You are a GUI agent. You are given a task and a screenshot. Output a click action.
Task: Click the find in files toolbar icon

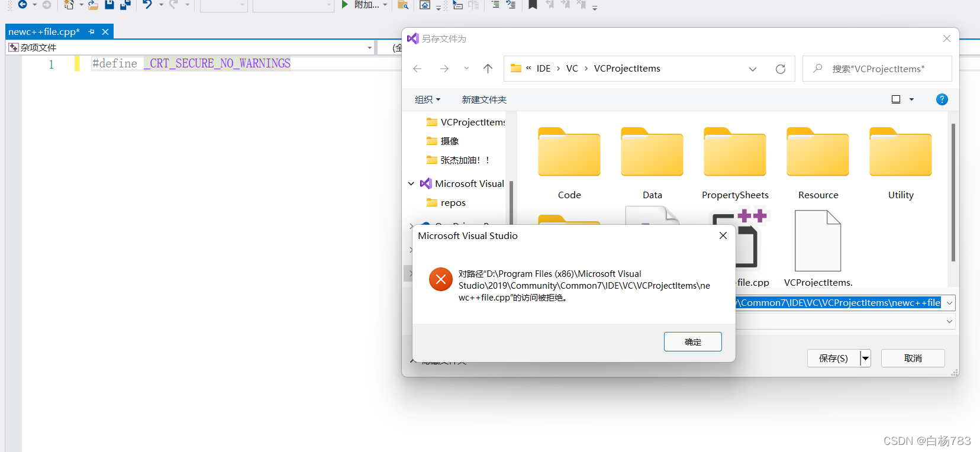[x=403, y=5]
